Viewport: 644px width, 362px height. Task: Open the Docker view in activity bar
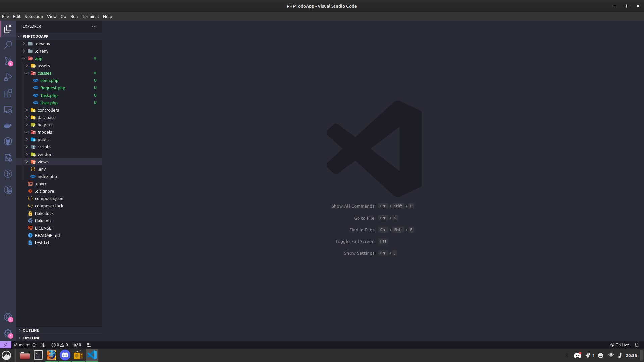click(8, 125)
